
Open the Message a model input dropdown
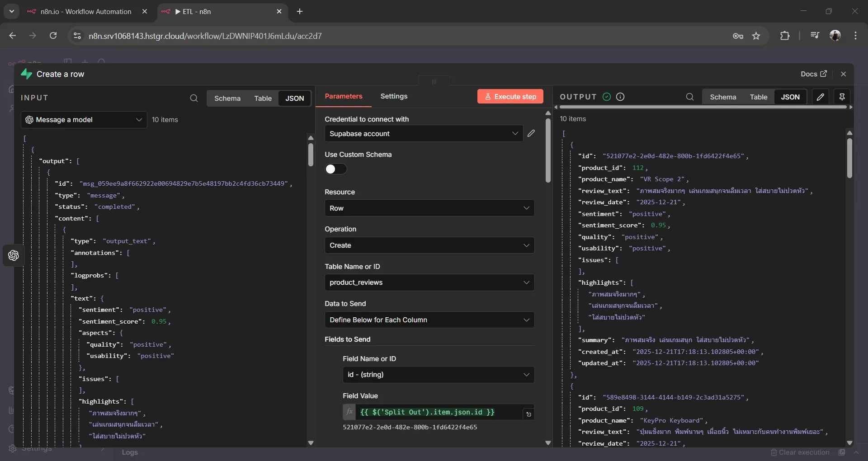coord(84,120)
